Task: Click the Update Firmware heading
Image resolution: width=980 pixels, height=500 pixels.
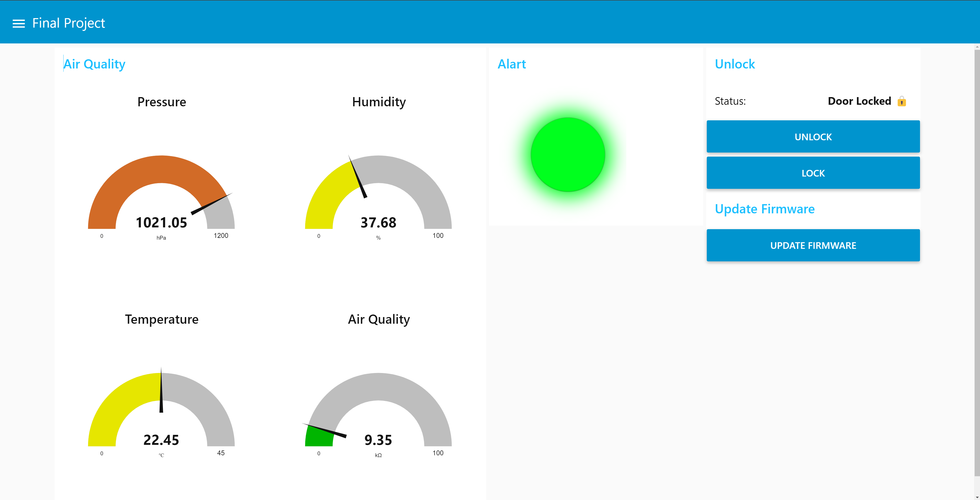Action: pos(765,209)
